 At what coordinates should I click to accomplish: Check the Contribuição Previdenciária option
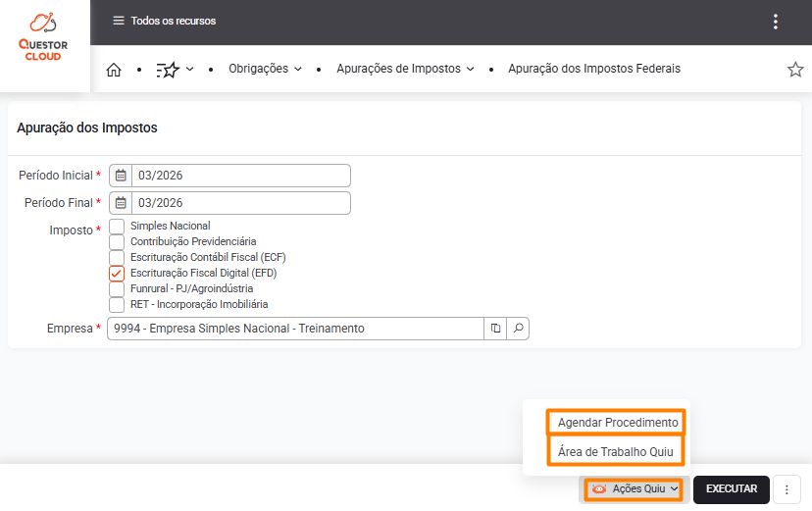[x=117, y=242]
